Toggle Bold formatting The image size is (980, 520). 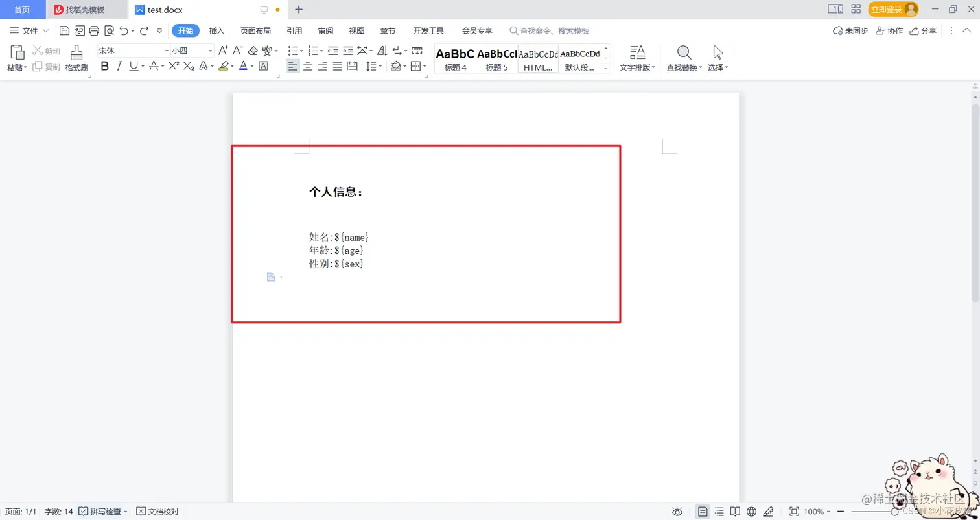pyautogui.click(x=105, y=66)
